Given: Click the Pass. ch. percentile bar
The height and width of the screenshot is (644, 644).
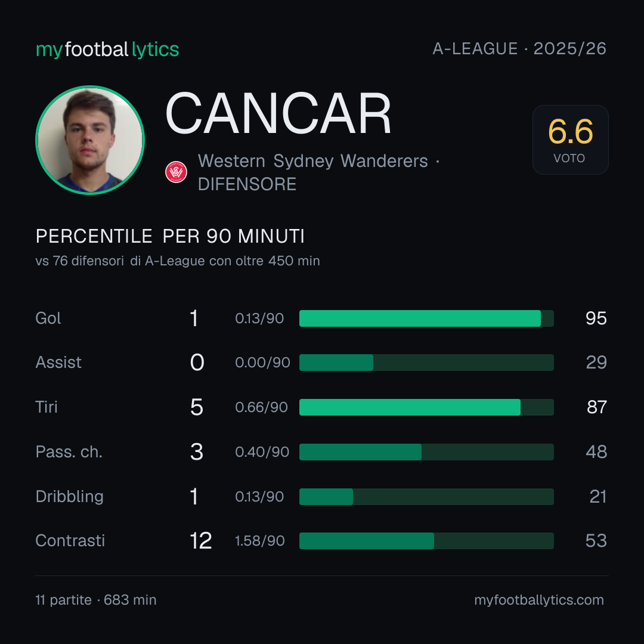Looking at the screenshot, I should pyautogui.click(x=426, y=452).
